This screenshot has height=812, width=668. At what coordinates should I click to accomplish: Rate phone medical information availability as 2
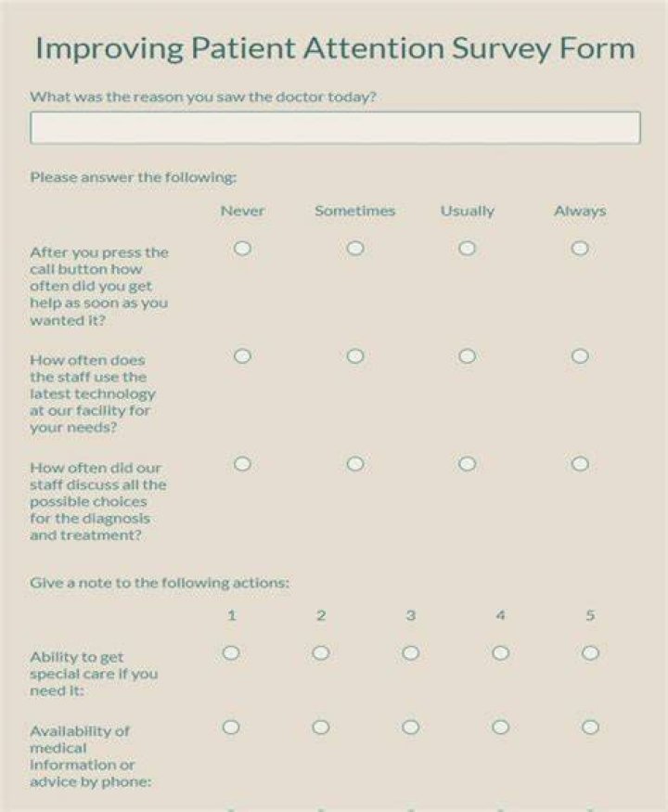coord(321,728)
